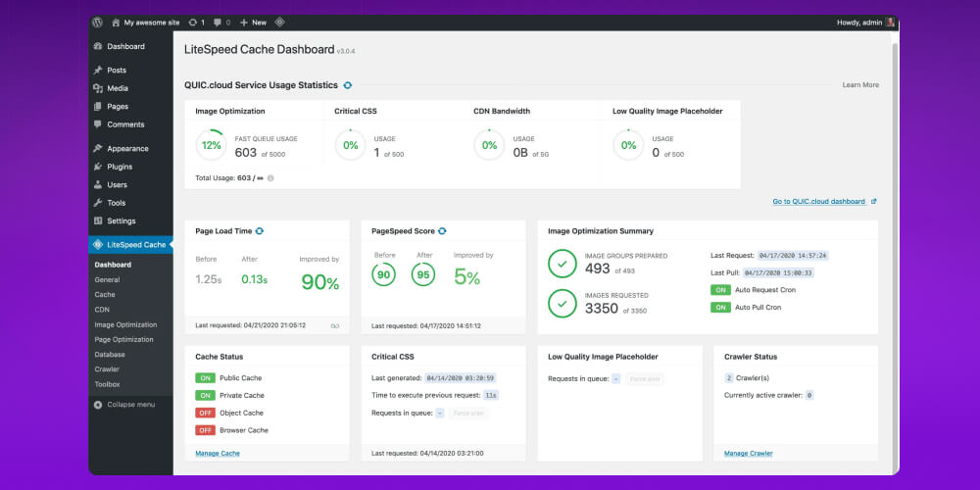The height and width of the screenshot is (490, 980).
Task: Select Plugins in the sidebar menu
Action: (x=120, y=167)
